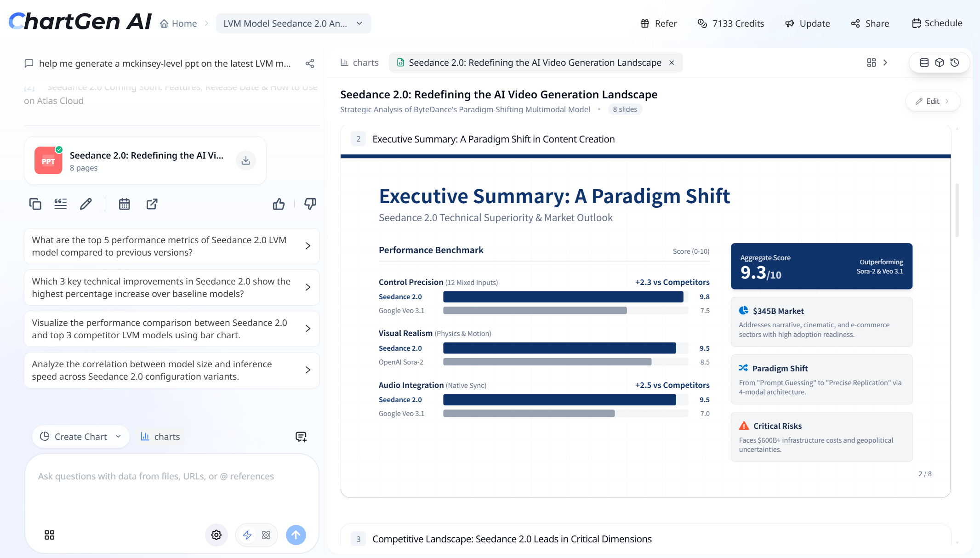Click the '+2.3 vs Competitors' label
This screenshot has width=980, height=558.
tap(672, 282)
